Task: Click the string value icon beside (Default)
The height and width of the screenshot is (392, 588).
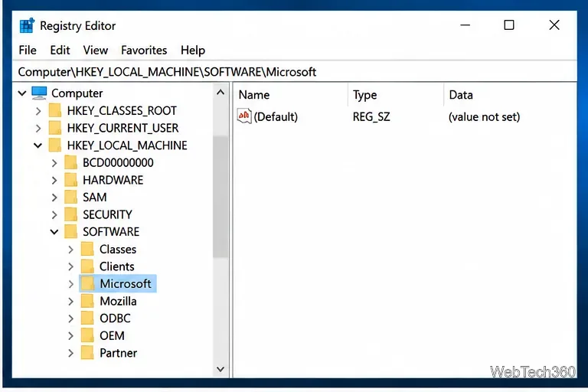Action: pyautogui.click(x=244, y=116)
